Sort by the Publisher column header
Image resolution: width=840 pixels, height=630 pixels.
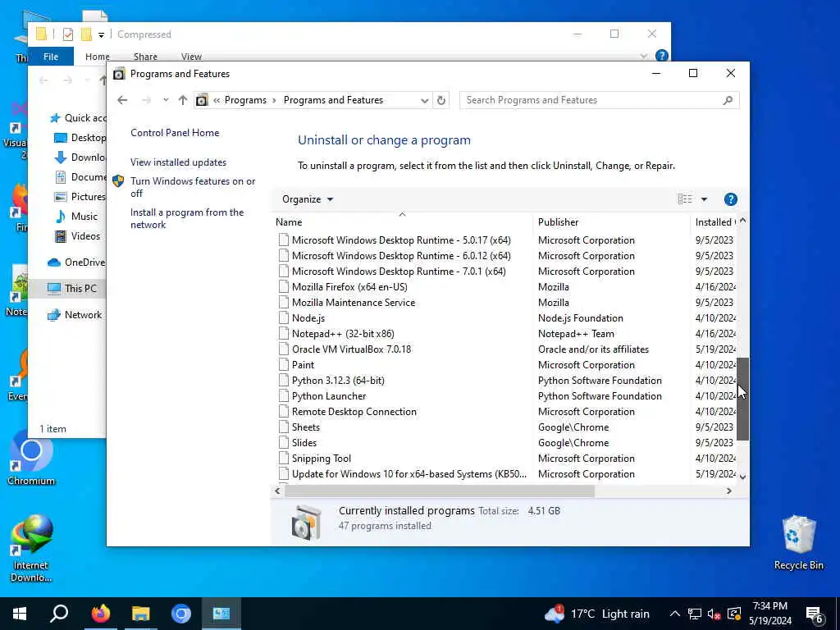611,221
